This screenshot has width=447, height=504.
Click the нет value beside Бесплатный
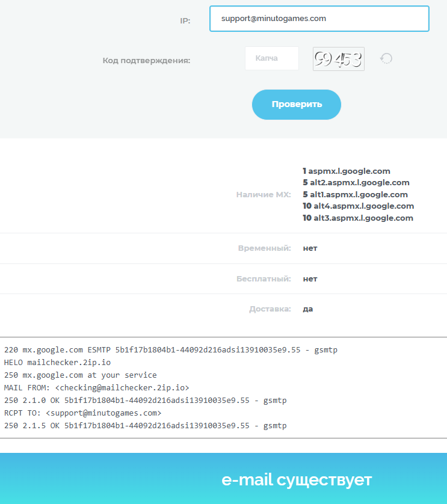click(310, 278)
